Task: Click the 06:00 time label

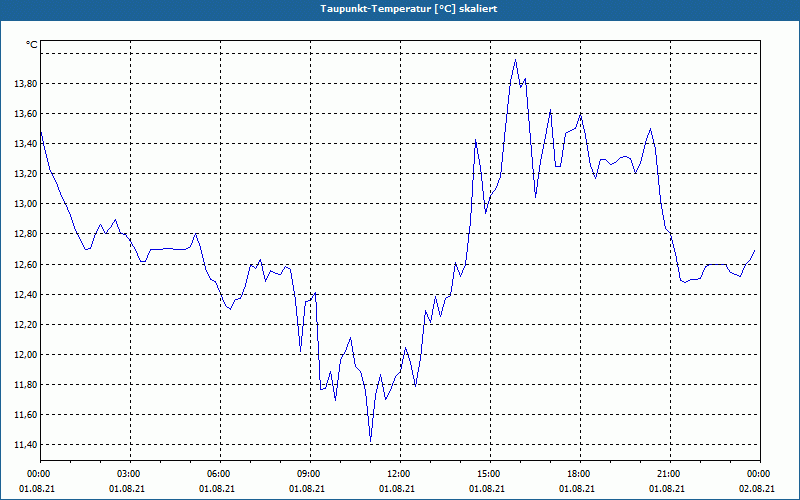Action: pyautogui.click(x=220, y=474)
